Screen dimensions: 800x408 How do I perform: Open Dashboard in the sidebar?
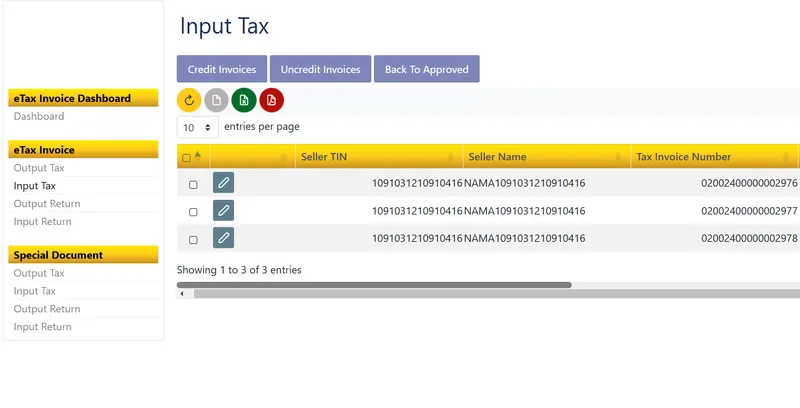[x=38, y=117]
